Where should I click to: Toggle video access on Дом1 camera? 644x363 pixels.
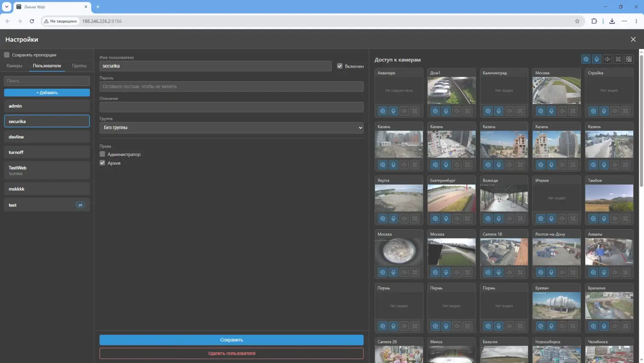coord(435,111)
